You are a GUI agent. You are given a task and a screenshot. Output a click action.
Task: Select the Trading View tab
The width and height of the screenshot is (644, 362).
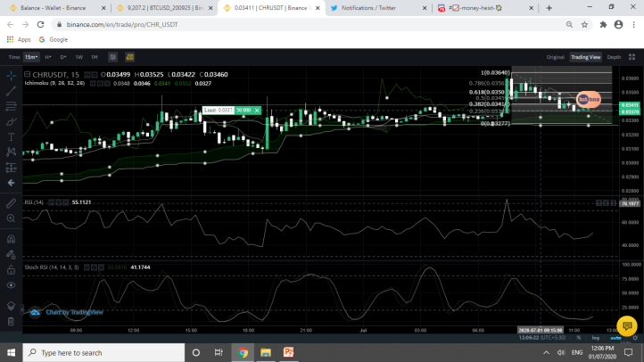586,57
